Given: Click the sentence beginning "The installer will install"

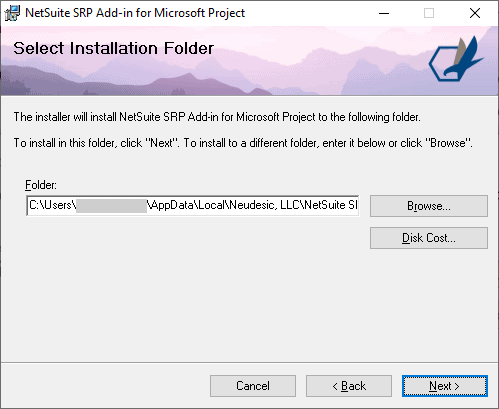Looking at the screenshot, I should coord(217,117).
